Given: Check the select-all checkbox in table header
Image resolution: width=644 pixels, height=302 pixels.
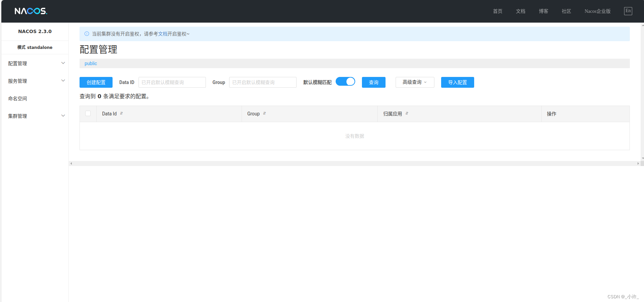Looking at the screenshot, I should (x=88, y=113).
